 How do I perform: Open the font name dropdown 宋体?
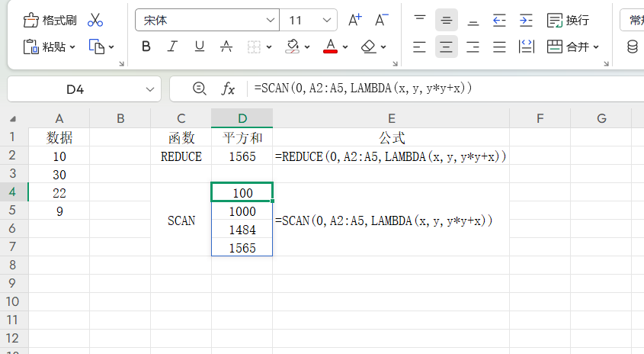coord(271,20)
